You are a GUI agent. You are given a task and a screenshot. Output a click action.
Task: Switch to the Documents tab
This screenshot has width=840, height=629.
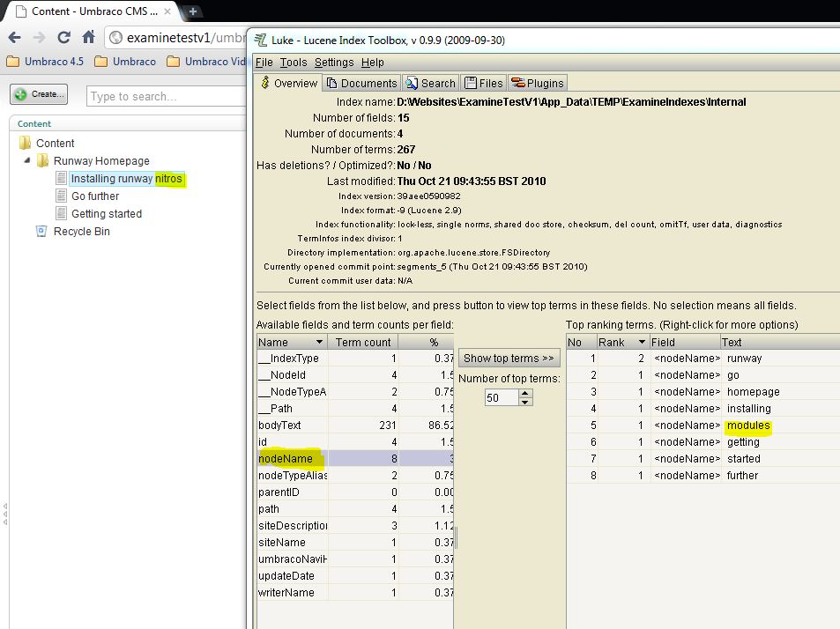pos(361,83)
